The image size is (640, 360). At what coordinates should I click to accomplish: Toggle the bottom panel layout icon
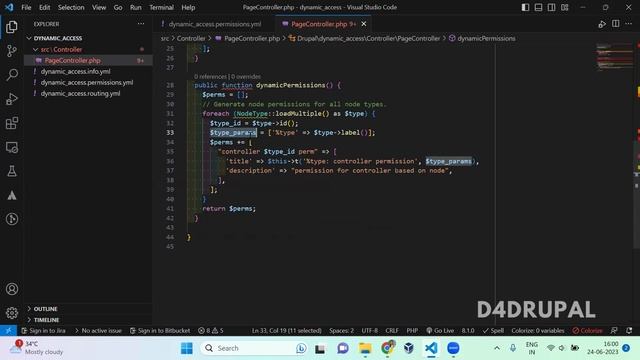(x=538, y=7)
